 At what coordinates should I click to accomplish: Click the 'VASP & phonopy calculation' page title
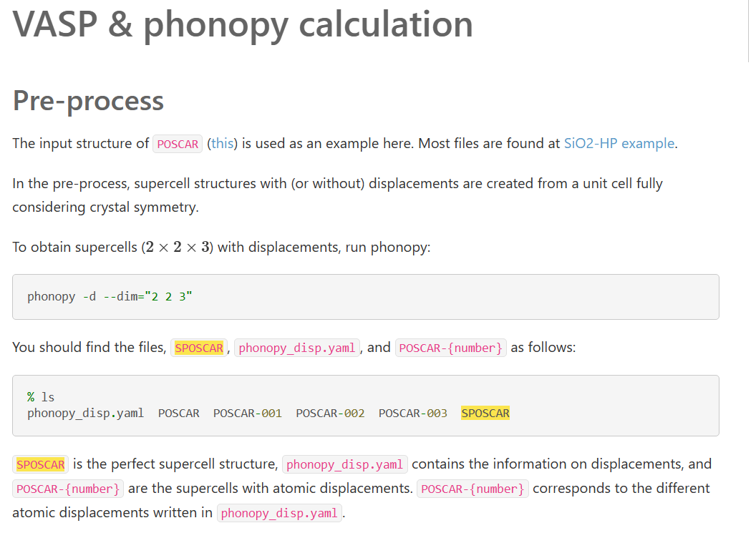[x=243, y=24]
